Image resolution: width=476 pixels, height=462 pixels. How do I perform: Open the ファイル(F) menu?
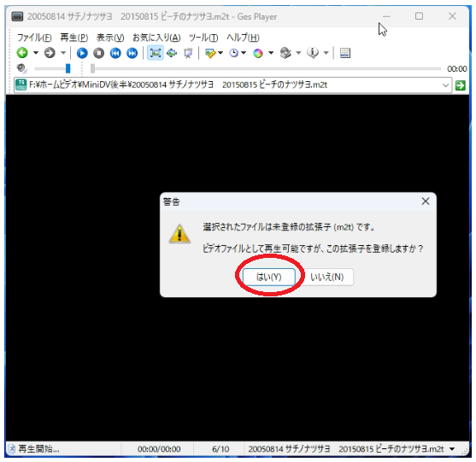coord(34,38)
